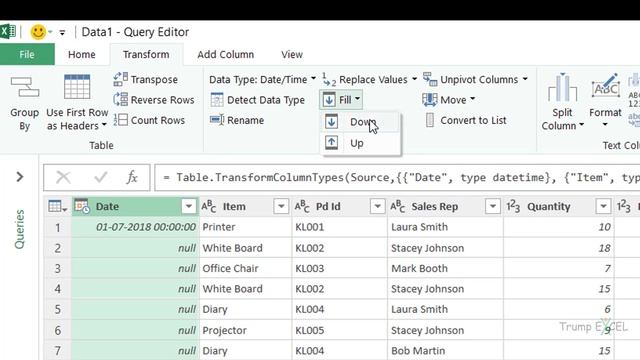The width and height of the screenshot is (640, 360).
Task: Click the Replace Values label
Action: (x=373, y=80)
